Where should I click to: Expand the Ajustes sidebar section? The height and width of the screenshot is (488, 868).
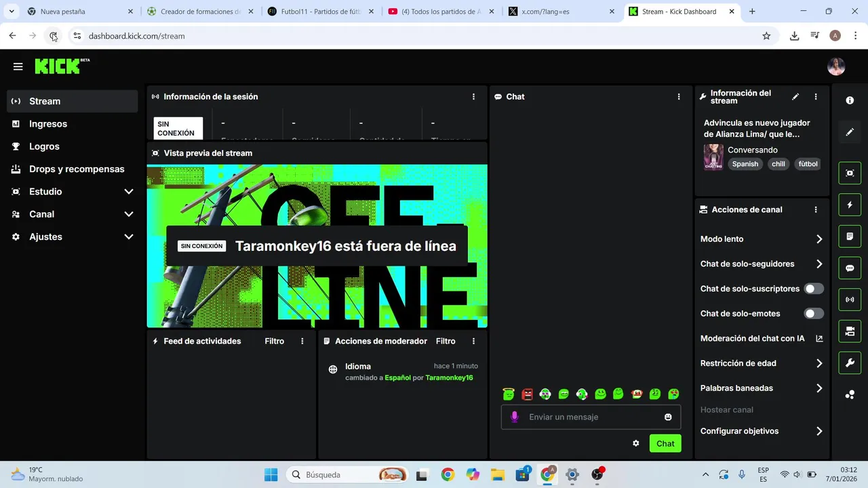click(x=129, y=237)
